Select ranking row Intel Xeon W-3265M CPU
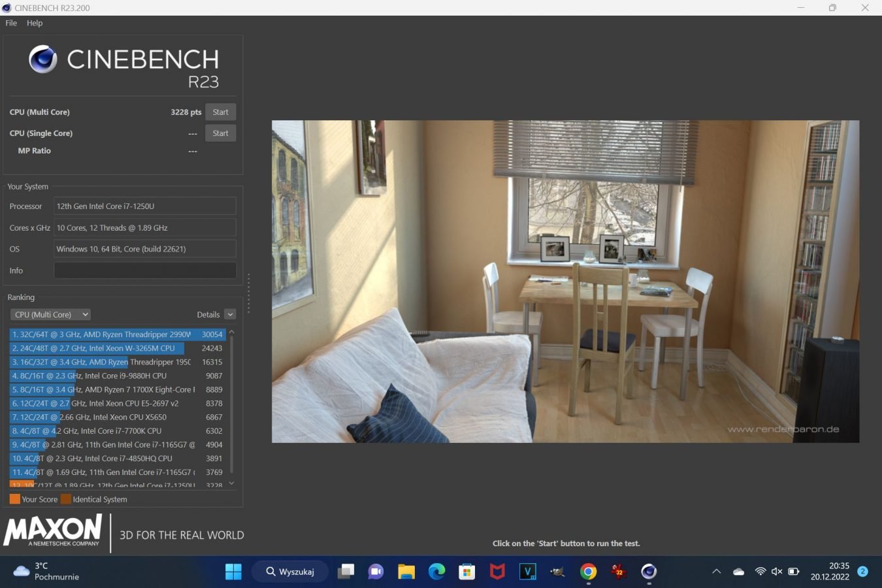 coord(118,348)
